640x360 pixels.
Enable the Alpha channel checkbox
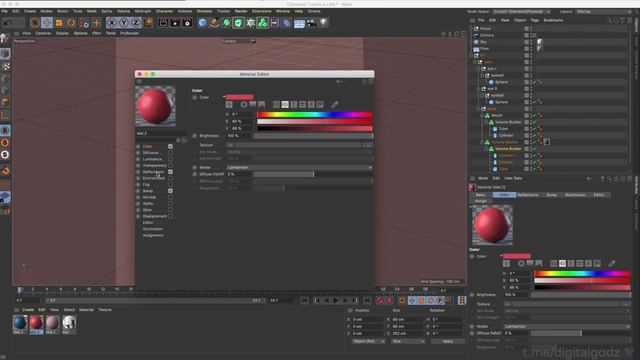(x=170, y=203)
